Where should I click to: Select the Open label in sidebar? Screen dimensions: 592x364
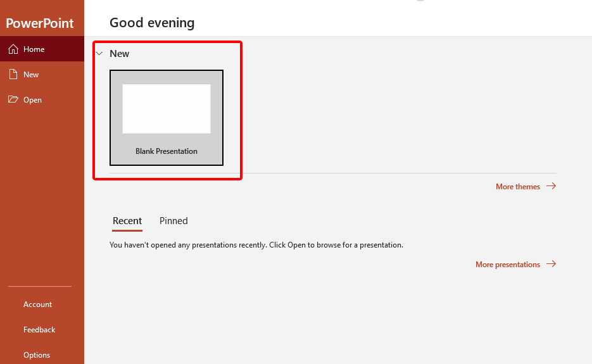click(32, 99)
